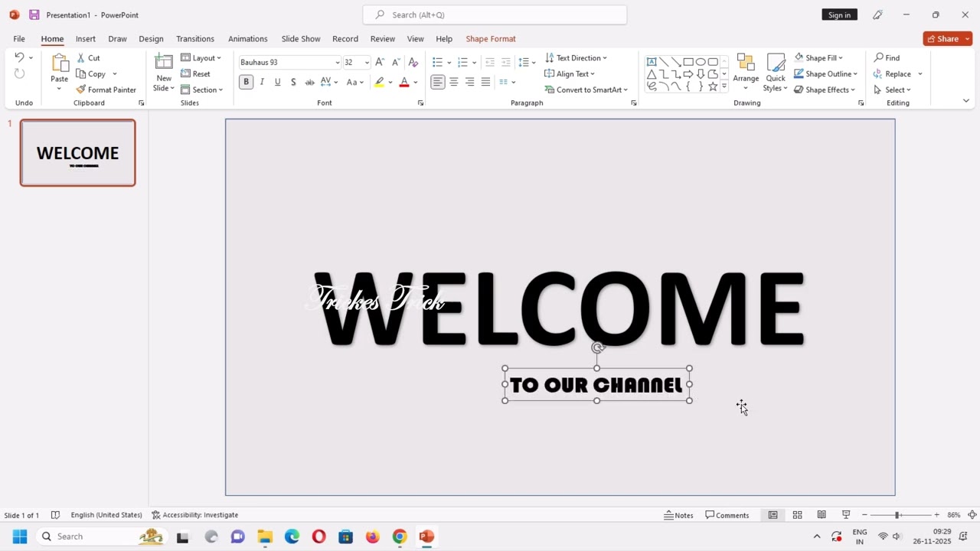Open the File menu

pyautogui.click(x=19, y=38)
